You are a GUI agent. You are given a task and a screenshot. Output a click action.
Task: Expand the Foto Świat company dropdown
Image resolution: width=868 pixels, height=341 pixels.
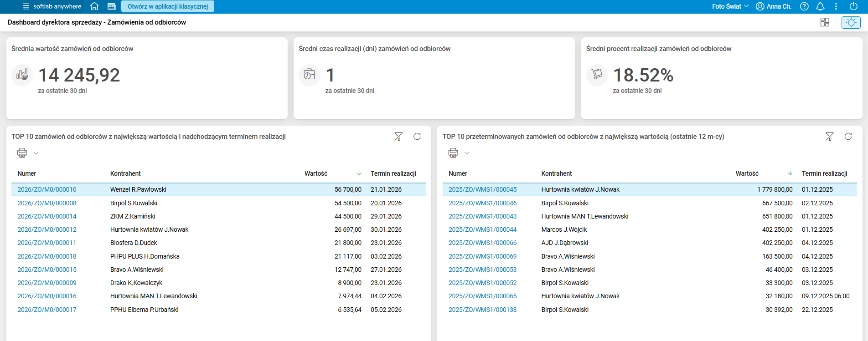730,6
